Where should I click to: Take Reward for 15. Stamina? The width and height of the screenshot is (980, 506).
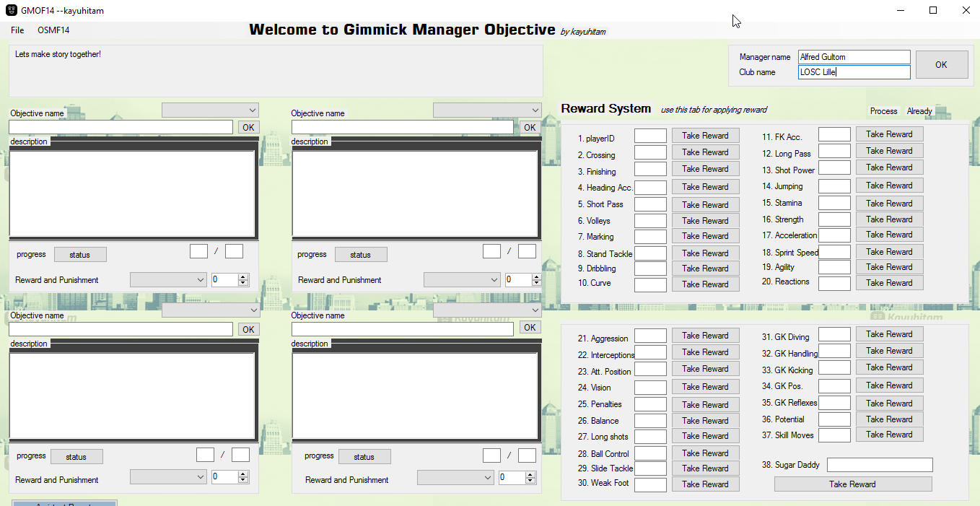(x=889, y=204)
